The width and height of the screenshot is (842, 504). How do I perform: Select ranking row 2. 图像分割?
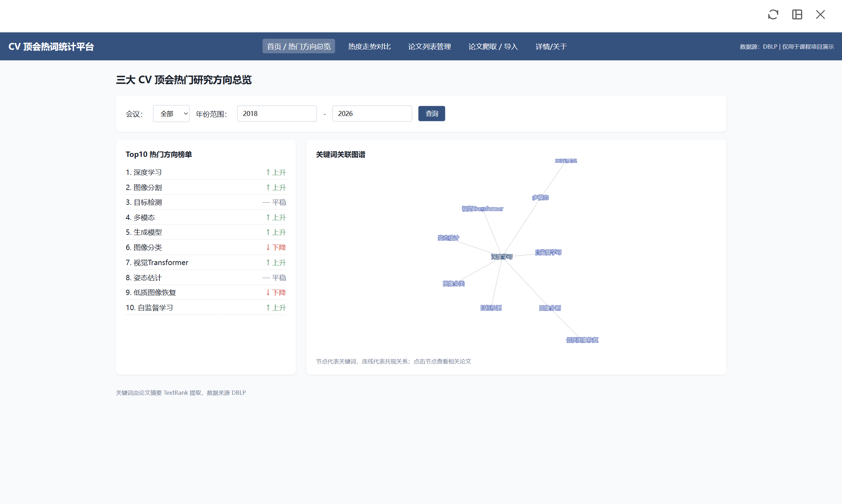click(206, 188)
